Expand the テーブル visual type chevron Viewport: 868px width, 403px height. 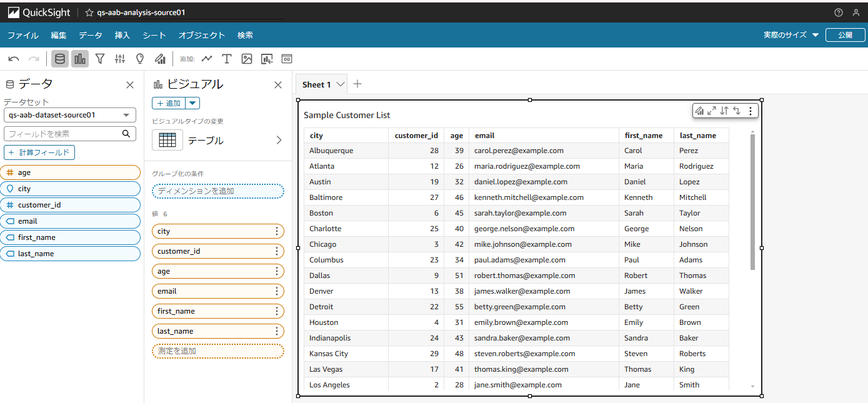pyautogui.click(x=279, y=140)
